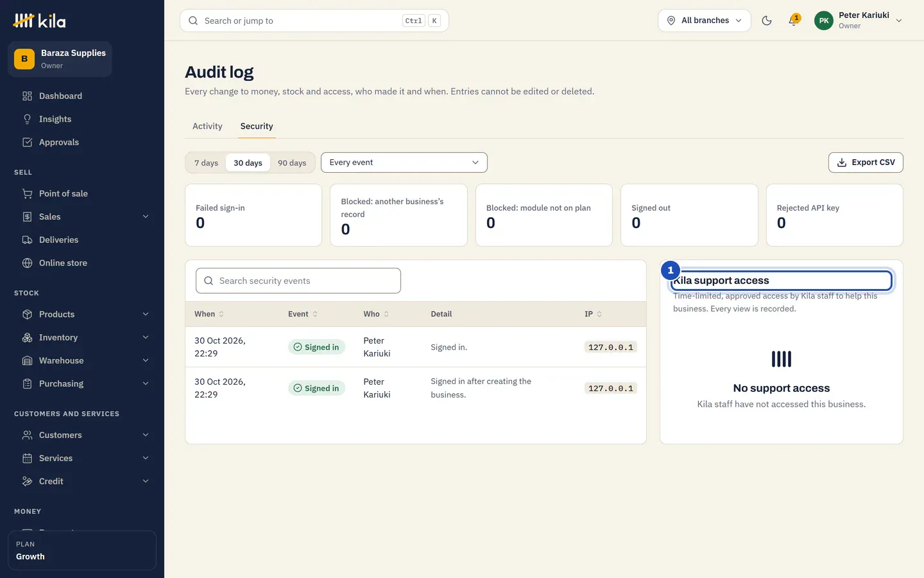Open the notifications bell
The height and width of the screenshot is (578, 924).
794,21
